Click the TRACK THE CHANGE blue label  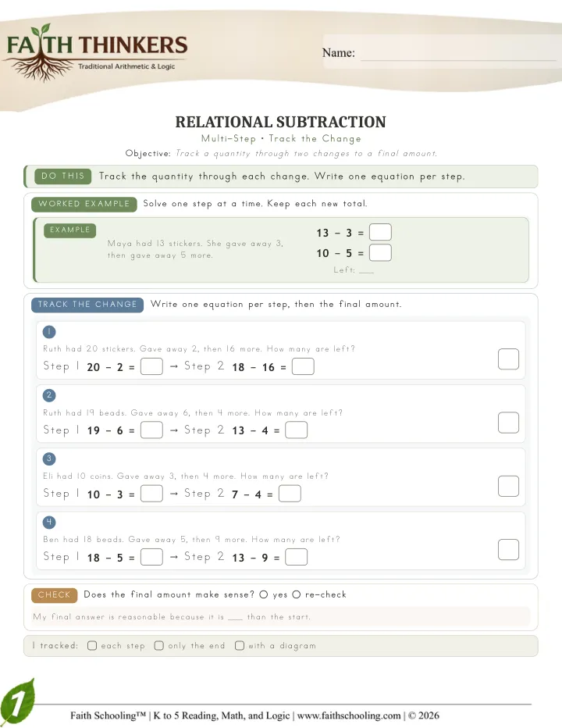tap(87, 305)
